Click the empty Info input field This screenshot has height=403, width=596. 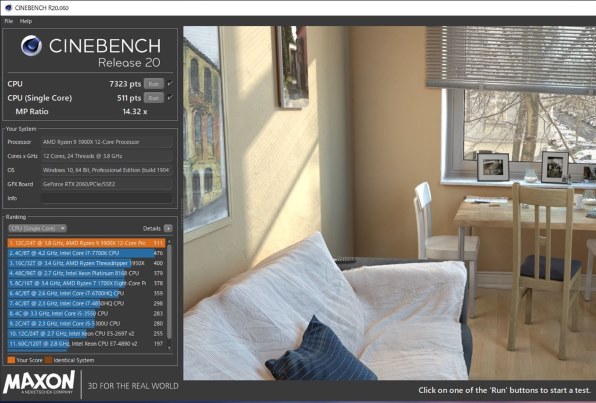click(x=106, y=198)
